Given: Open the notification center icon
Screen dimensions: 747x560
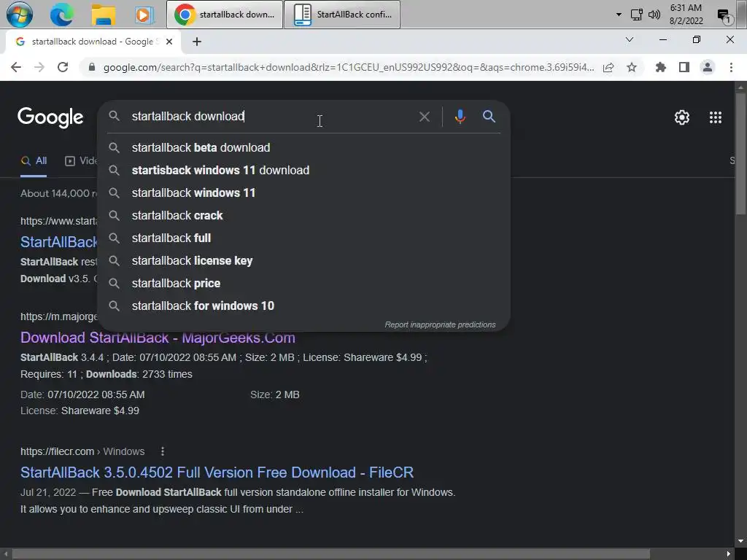Looking at the screenshot, I should tap(724, 16).
